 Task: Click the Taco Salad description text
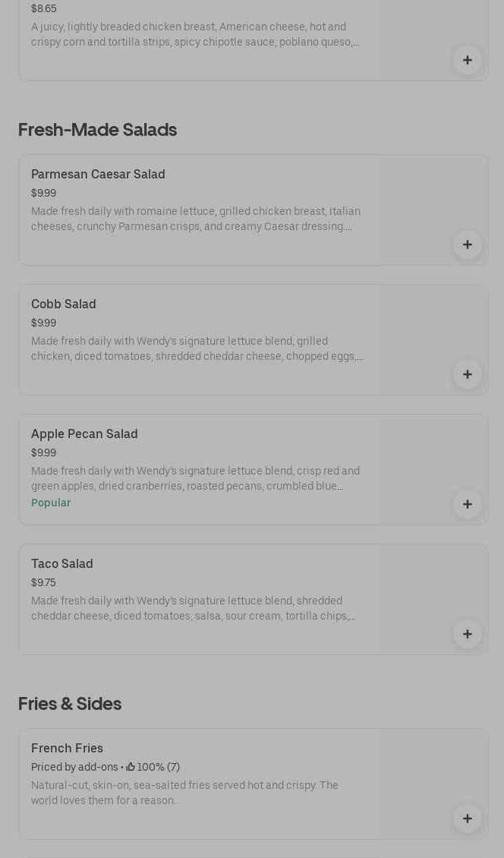(194, 608)
